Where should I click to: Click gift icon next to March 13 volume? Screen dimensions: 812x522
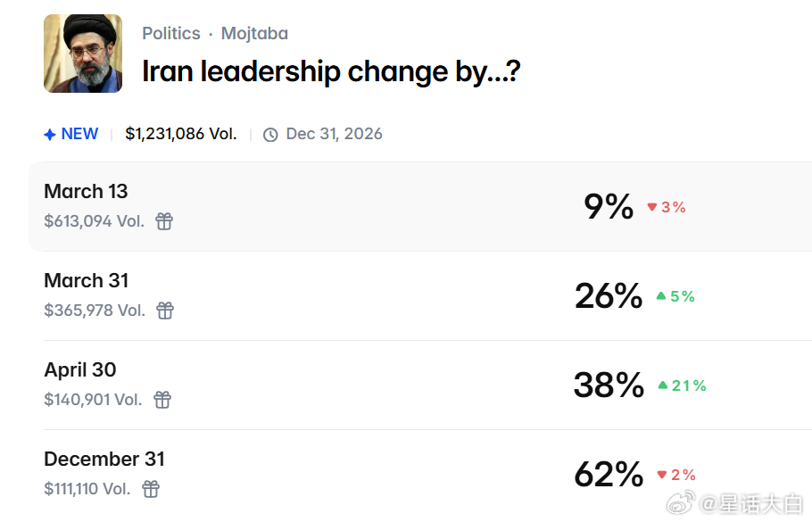(x=164, y=221)
